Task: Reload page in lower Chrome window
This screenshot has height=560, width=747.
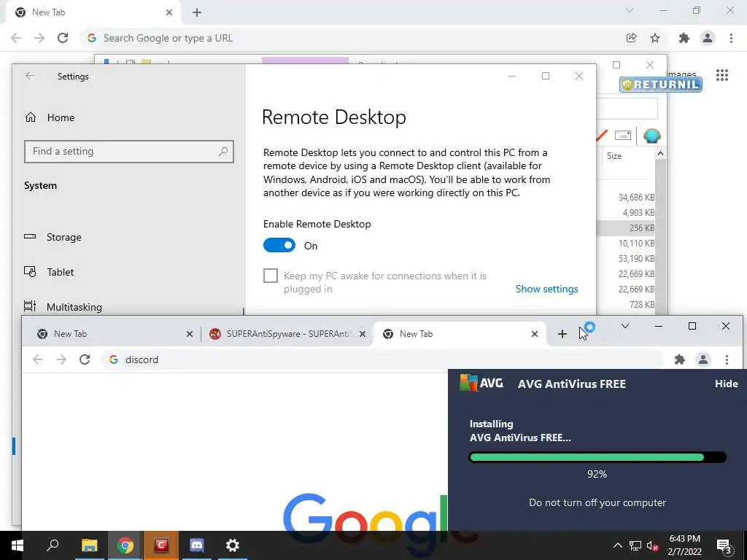Action: pos(85,359)
